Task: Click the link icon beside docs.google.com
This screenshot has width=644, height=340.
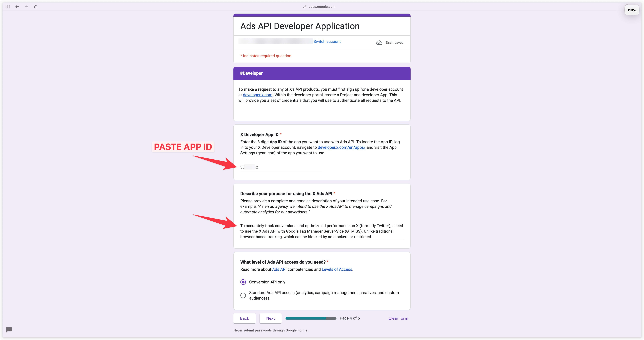Action: pos(305,7)
